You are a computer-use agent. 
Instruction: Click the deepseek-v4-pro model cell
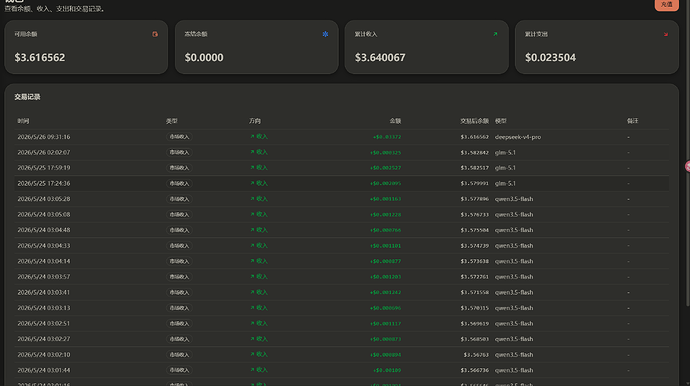click(x=518, y=137)
